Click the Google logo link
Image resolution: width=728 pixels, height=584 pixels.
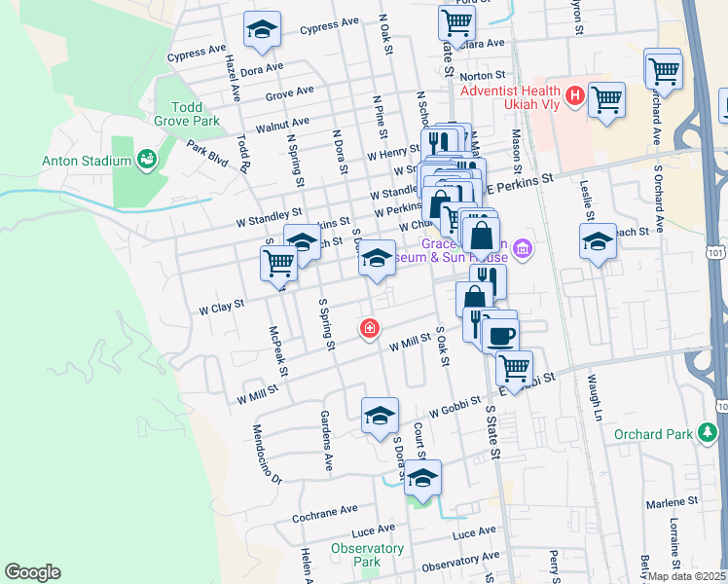pyautogui.click(x=32, y=572)
